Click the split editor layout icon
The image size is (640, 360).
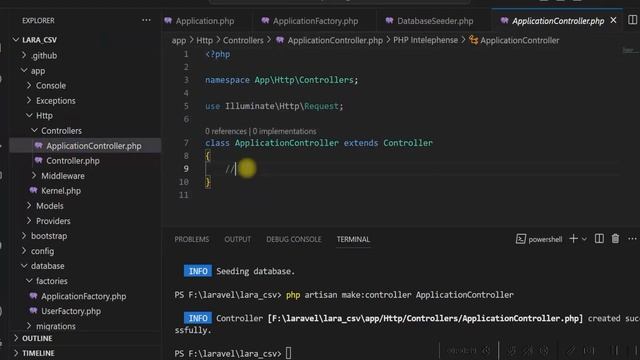(632, 20)
